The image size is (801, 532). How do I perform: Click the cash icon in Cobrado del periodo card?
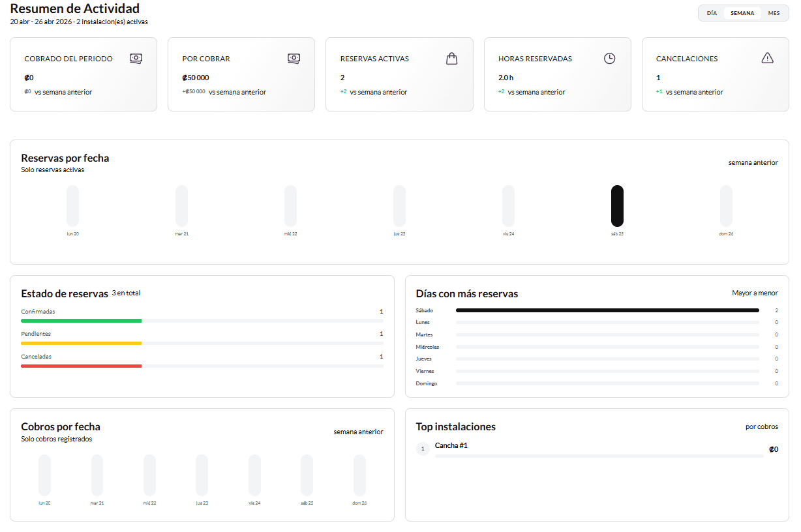point(136,59)
